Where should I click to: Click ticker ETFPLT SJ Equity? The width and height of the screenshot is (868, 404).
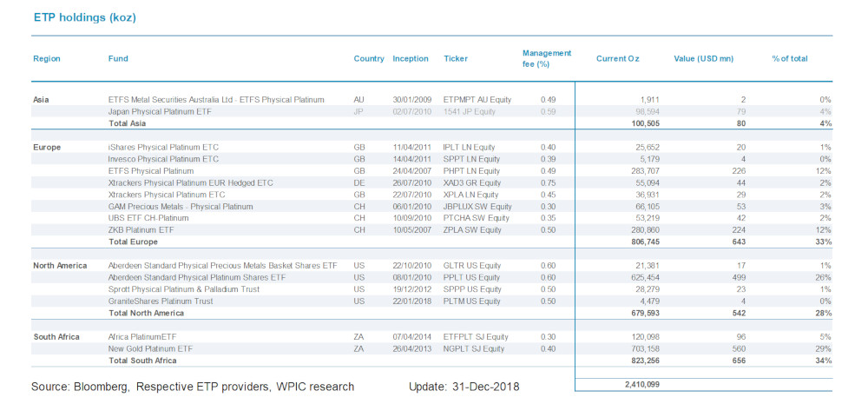point(476,337)
